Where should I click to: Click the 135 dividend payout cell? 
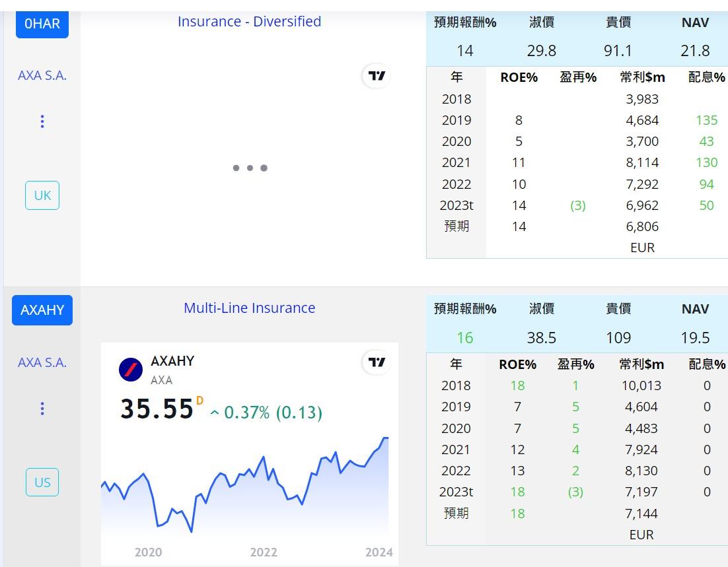[706, 120]
